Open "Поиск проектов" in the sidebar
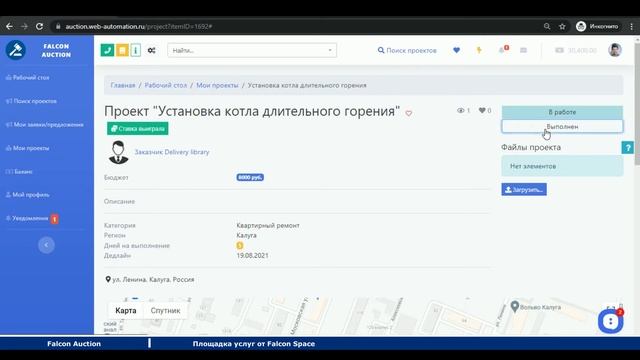Image resolution: width=640 pixels, height=360 pixels. tap(31, 101)
